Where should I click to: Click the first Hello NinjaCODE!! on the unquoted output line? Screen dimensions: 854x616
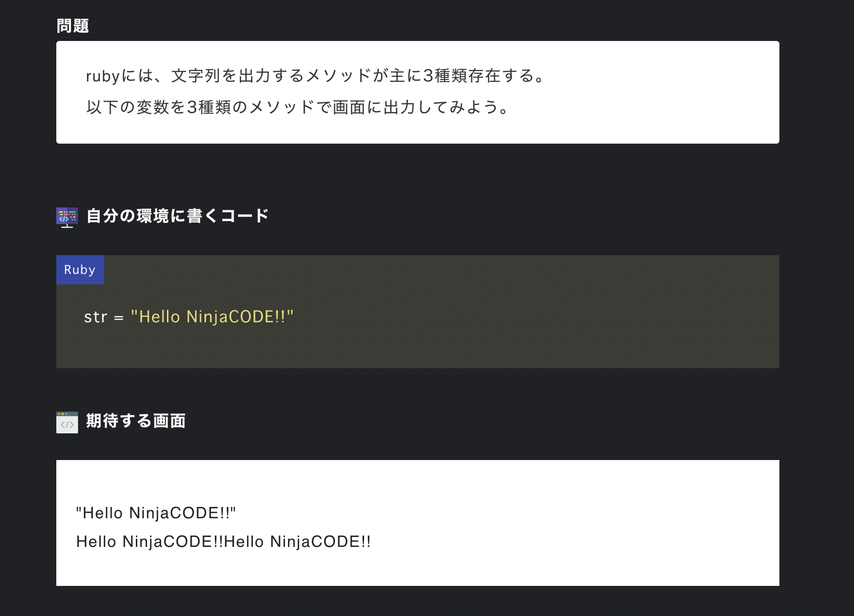[150, 542]
